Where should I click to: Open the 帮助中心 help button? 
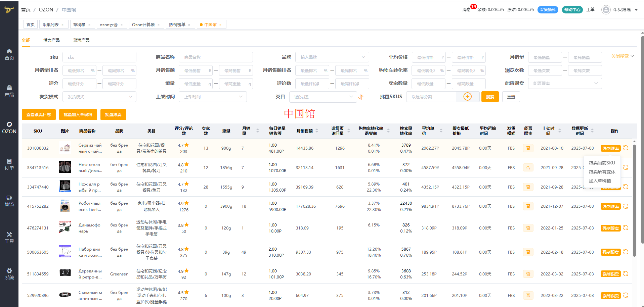pyautogui.click(x=572, y=10)
